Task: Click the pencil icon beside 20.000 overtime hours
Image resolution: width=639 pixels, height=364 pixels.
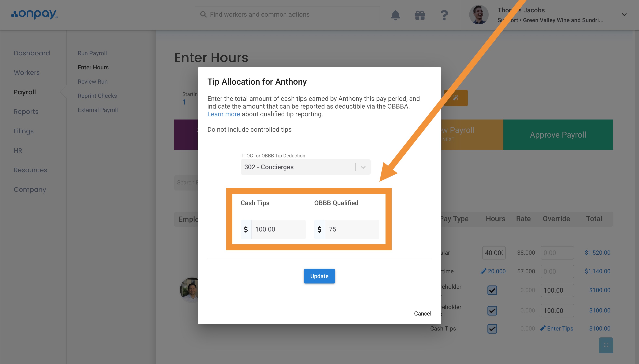Action: [x=483, y=271]
